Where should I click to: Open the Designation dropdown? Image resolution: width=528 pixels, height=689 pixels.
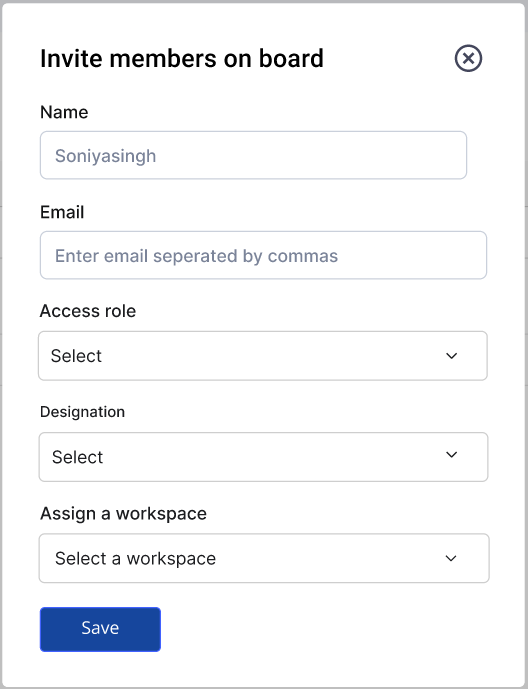263,457
